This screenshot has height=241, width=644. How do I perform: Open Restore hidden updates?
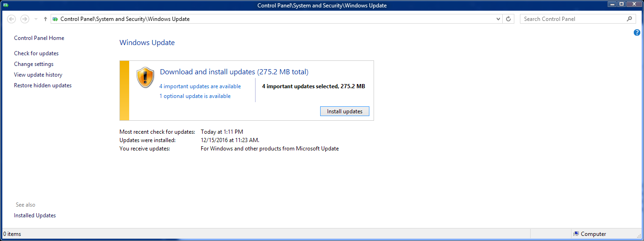click(43, 85)
